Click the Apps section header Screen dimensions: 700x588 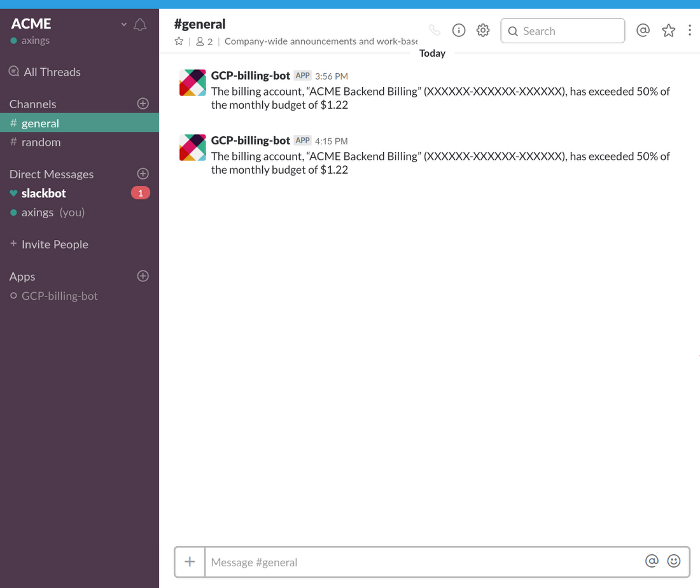pyautogui.click(x=22, y=276)
